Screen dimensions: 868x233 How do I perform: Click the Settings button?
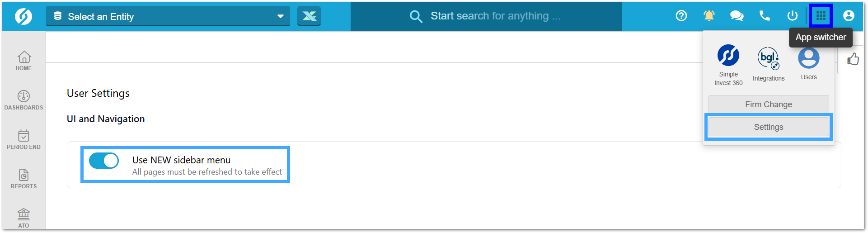769,127
